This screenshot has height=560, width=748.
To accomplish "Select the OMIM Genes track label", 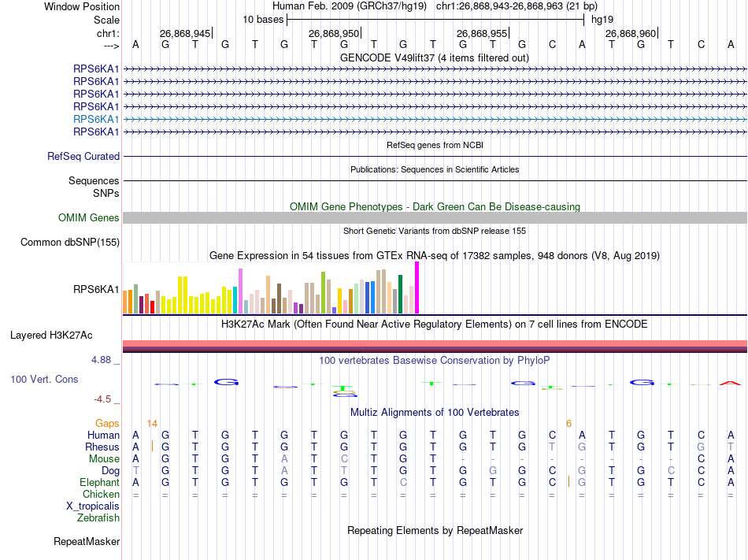I will coord(88,218).
